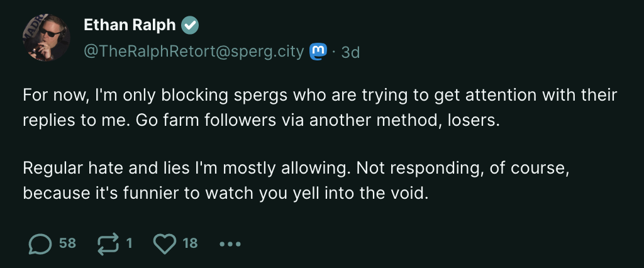Image resolution: width=644 pixels, height=268 pixels.
Task: Click the 18 likes count
Action: pos(190,243)
